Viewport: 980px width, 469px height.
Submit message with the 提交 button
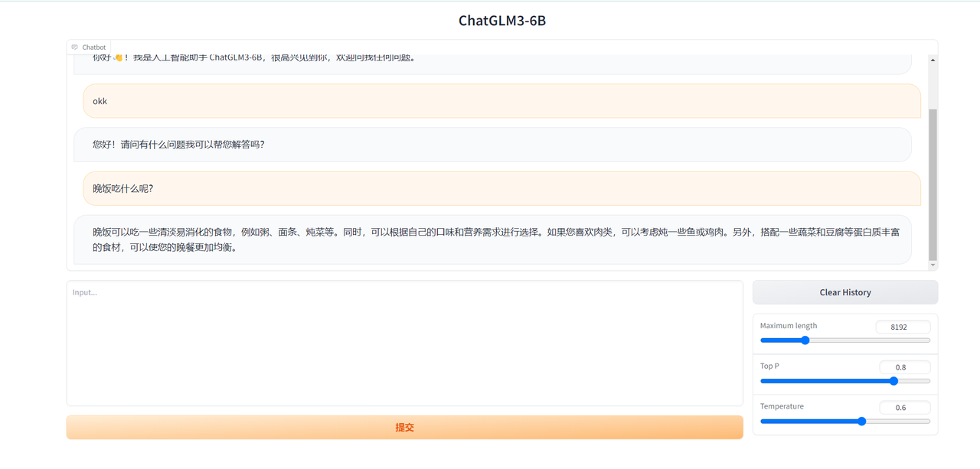(404, 428)
